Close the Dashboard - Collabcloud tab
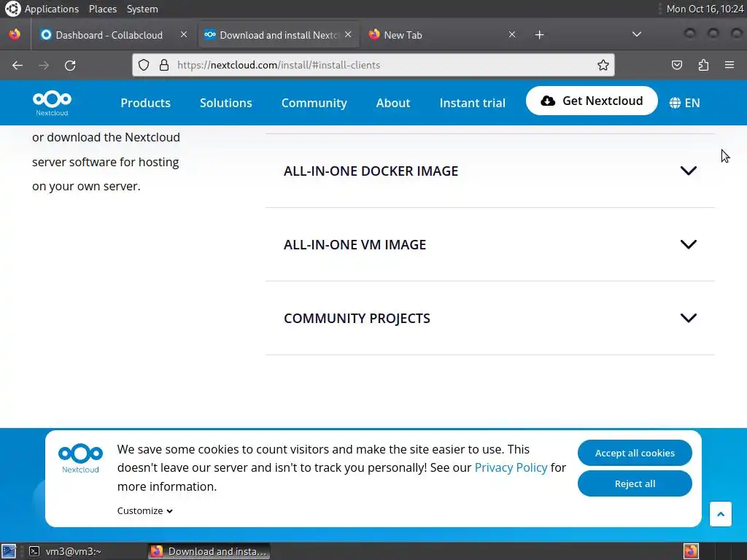 click(183, 35)
